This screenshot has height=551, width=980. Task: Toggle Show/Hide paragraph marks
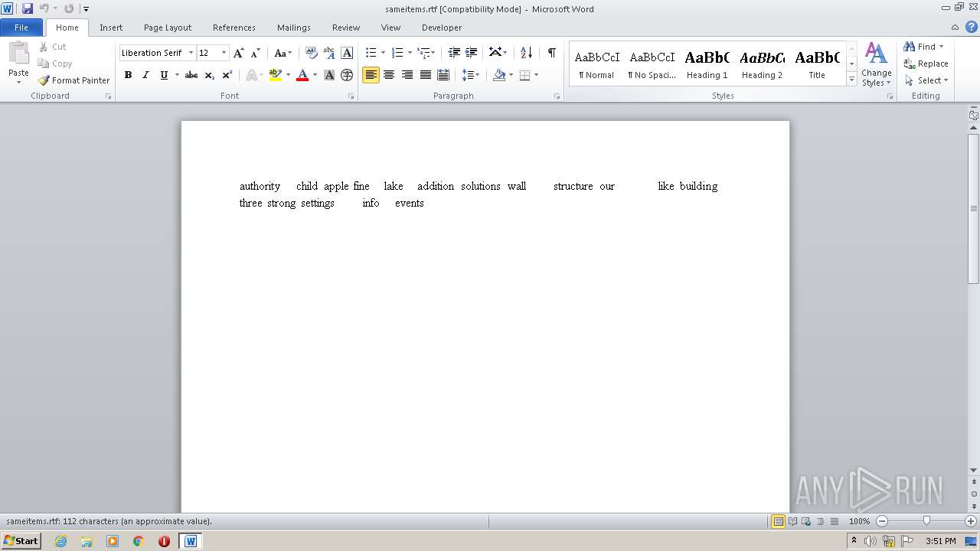(551, 53)
